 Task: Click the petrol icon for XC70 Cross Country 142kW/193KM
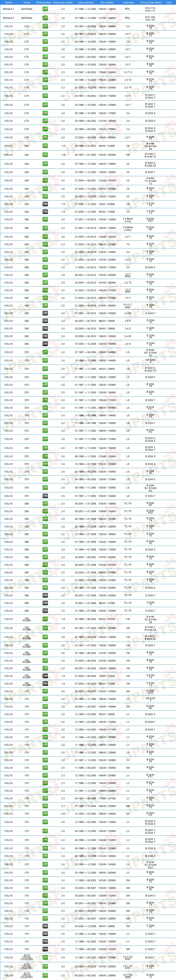pyautogui.click(x=45, y=957)
